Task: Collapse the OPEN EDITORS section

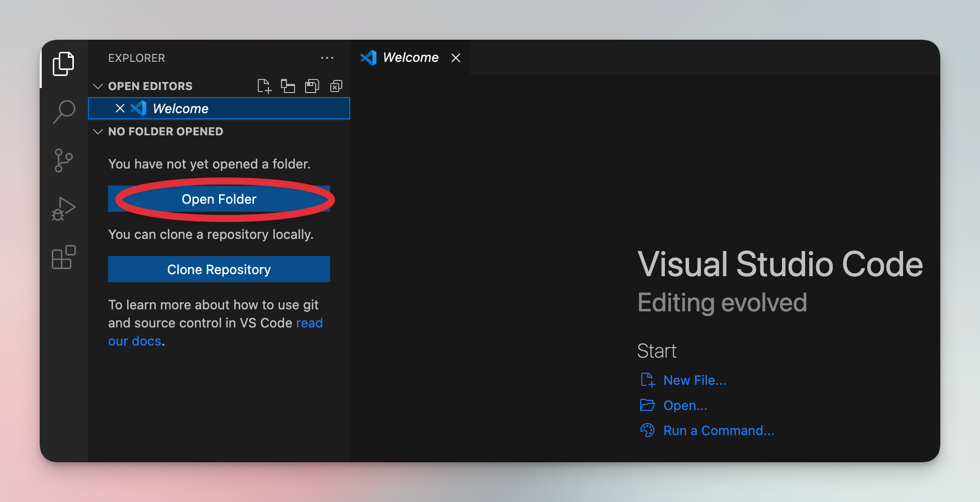Action: [98, 86]
